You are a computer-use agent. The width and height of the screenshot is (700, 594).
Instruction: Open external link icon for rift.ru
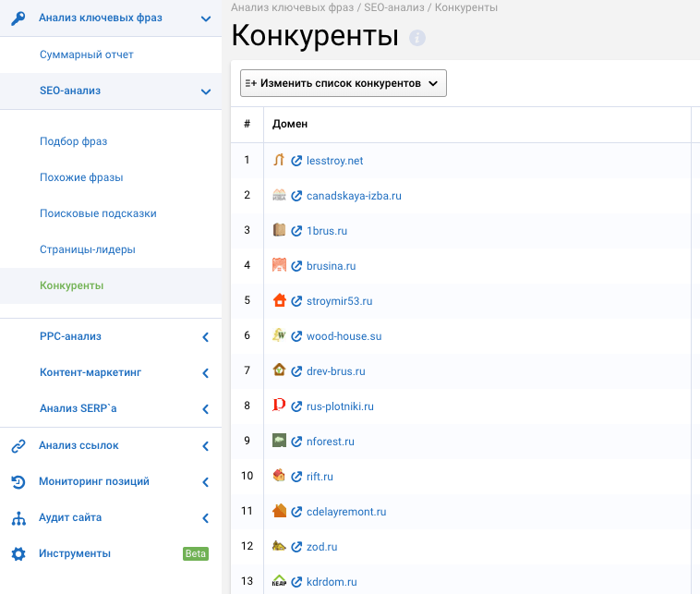click(x=296, y=477)
